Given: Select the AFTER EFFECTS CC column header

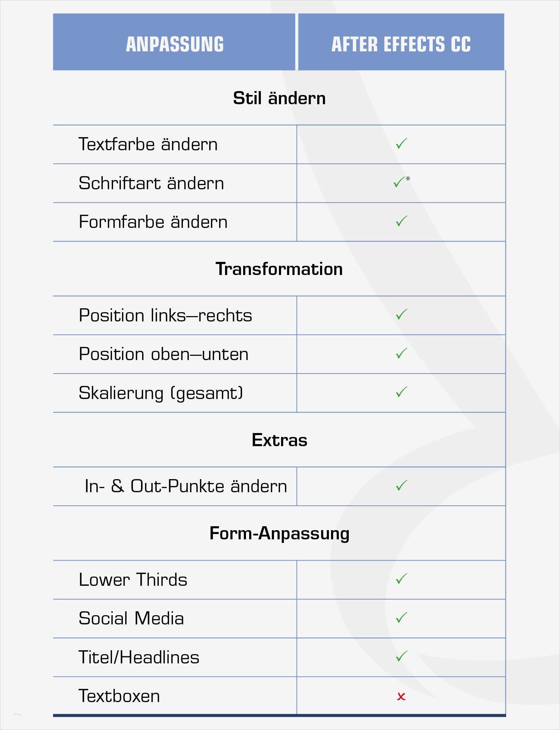Looking at the screenshot, I should pyautogui.click(x=401, y=44).
